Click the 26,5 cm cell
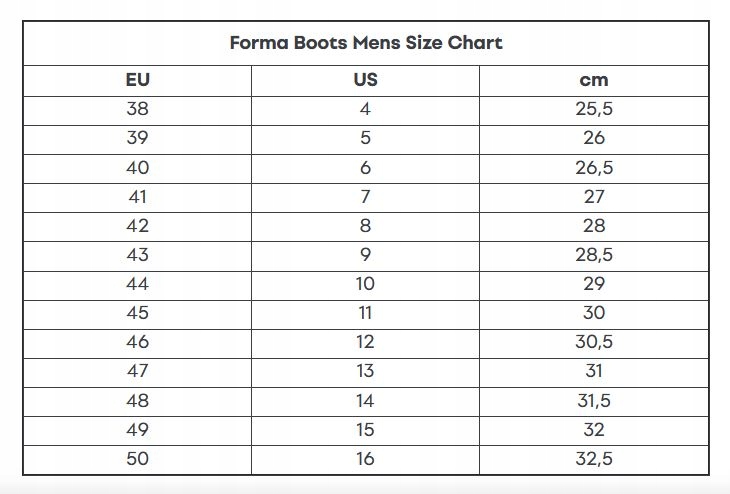Image resolution: width=730 pixels, height=494 pixels. click(x=593, y=168)
